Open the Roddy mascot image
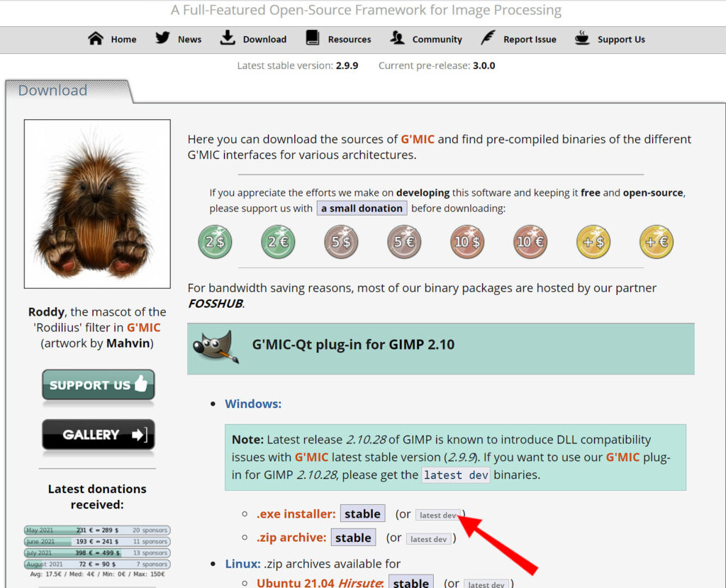The width and height of the screenshot is (726, 588). coord(97,204)
